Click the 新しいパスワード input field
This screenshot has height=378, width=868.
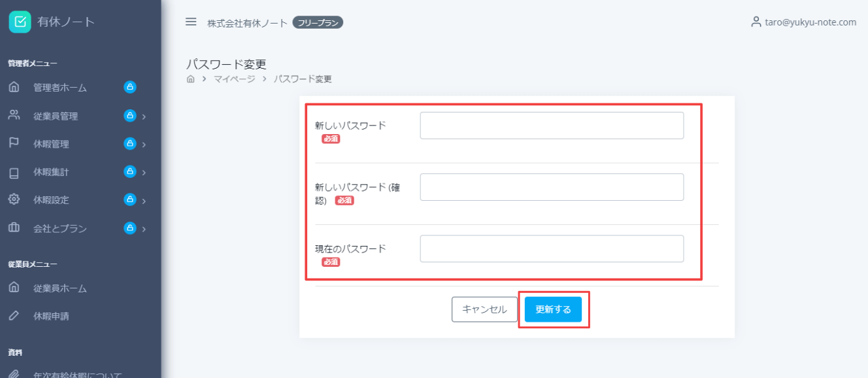(552, 125)
